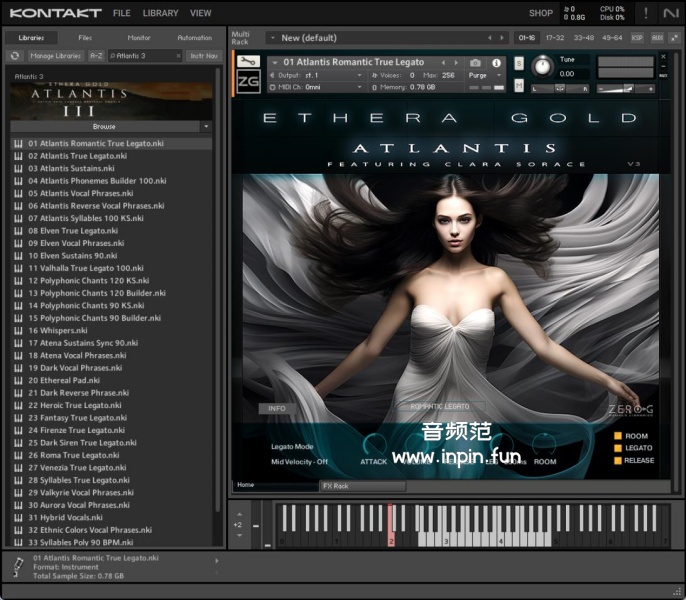The width and height of the screenshot is (686, 600).
Task: Open the dropdown arrow beside Browse
Action: 205,127
